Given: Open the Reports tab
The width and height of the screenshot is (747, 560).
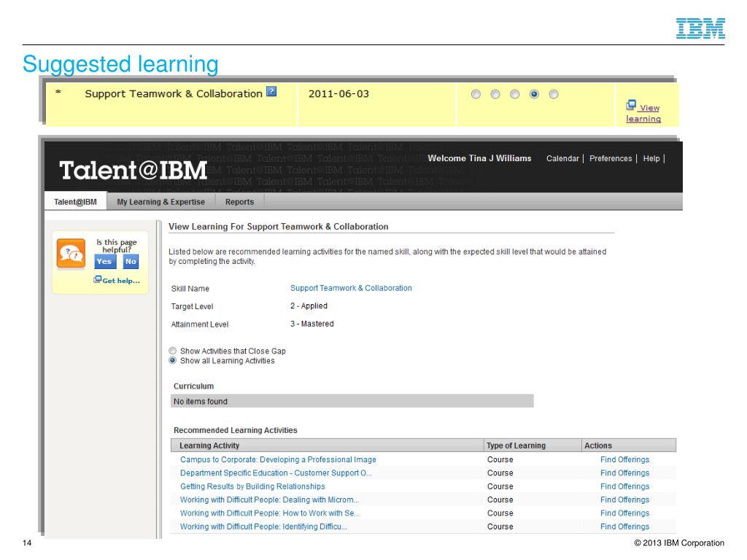Looking at the screenshot, I should click(239, 202).
